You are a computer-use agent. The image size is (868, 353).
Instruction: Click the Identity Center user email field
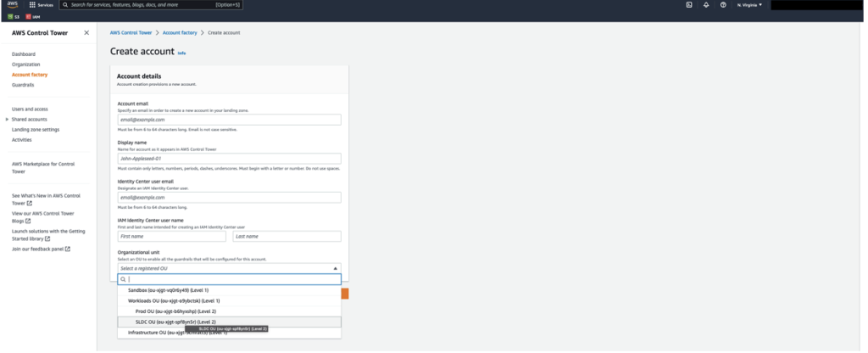(x=229, y=197)
